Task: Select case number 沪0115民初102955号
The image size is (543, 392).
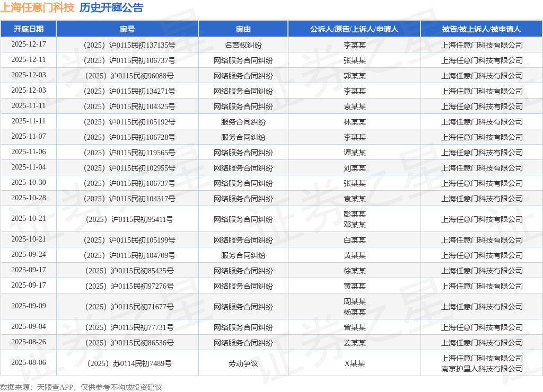Action: coord(129,168)
